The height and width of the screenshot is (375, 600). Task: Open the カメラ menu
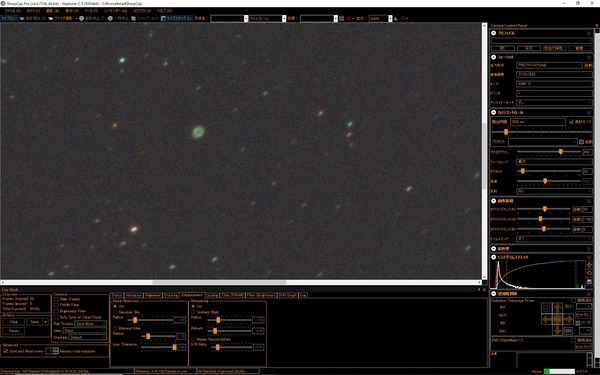click(33, 11)
